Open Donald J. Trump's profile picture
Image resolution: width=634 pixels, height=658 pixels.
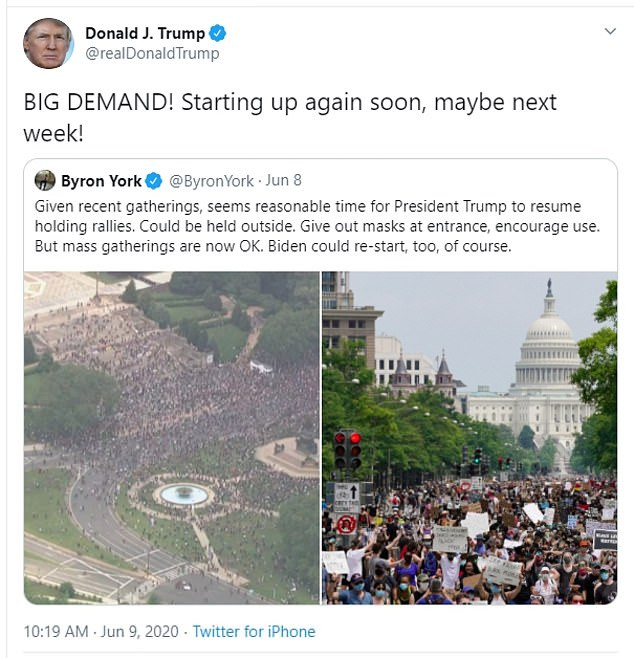tap(48, 43)
